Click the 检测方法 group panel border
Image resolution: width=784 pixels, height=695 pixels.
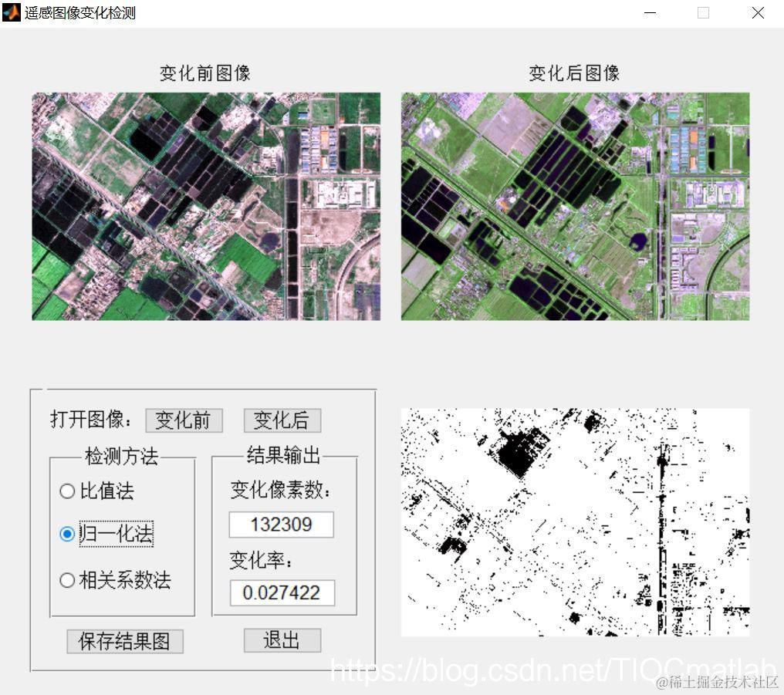click(121, 457)
